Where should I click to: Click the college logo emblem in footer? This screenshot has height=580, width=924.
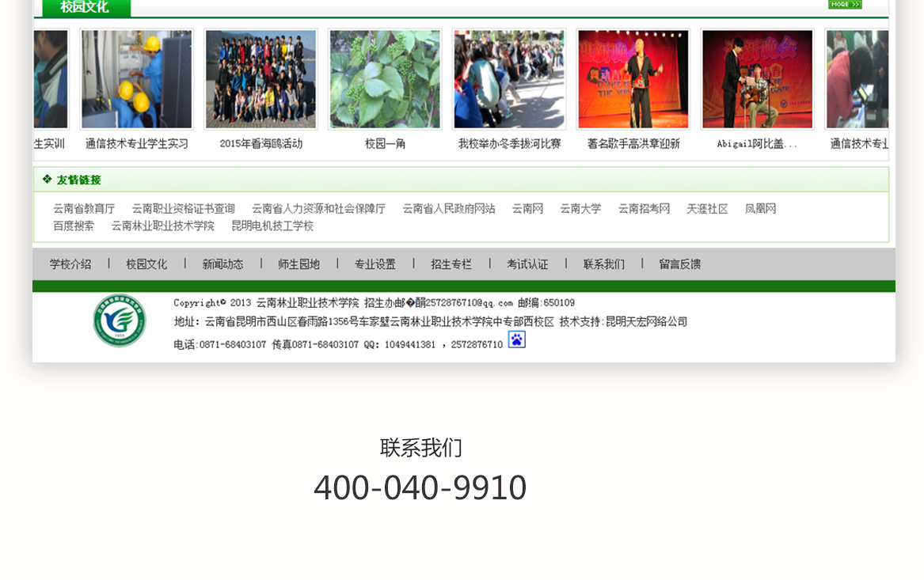[120, 320]
